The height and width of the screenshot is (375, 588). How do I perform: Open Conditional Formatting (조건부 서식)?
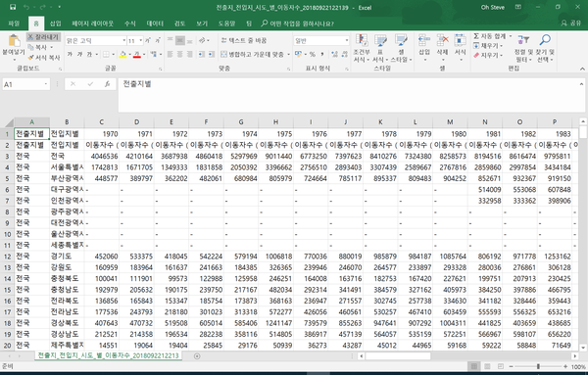click(362, 48)
